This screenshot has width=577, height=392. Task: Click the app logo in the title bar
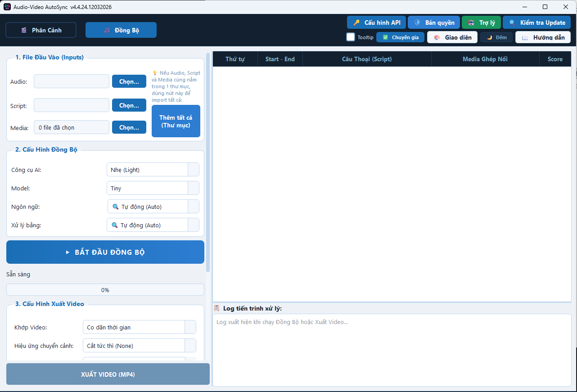7,7
